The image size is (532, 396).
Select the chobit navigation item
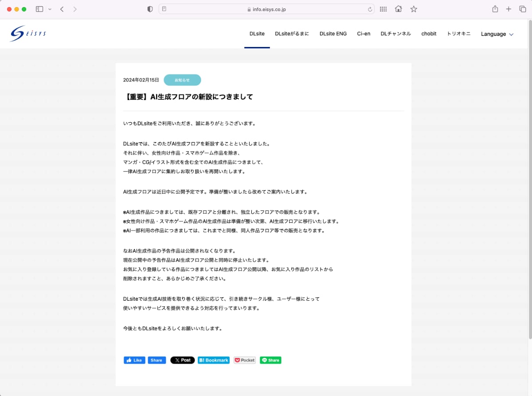[429, 34]
